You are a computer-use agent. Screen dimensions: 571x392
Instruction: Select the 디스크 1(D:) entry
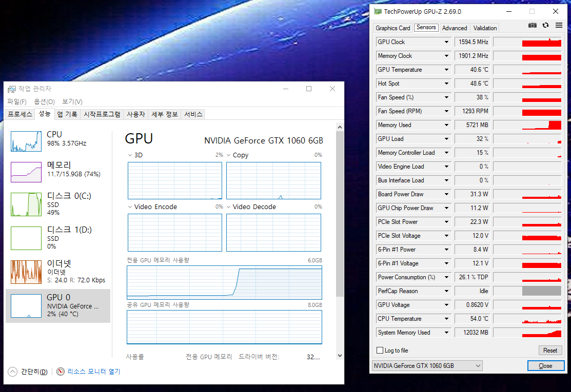58,238
